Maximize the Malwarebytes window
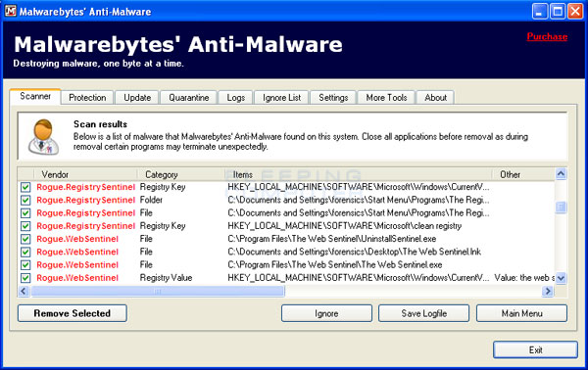The image size is (588, 370). (558, 12)
